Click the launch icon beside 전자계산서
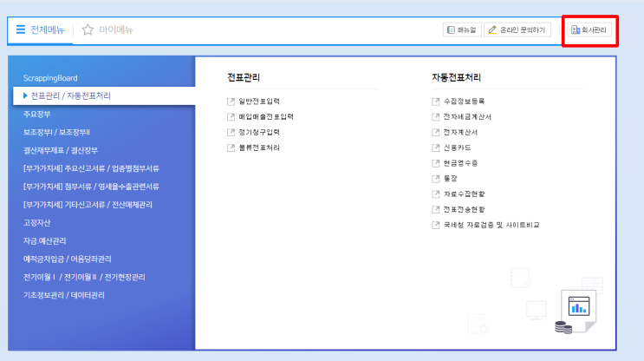The height and width of the screenshot is (361, 644). pyautogui.click(x=436, y=133)
